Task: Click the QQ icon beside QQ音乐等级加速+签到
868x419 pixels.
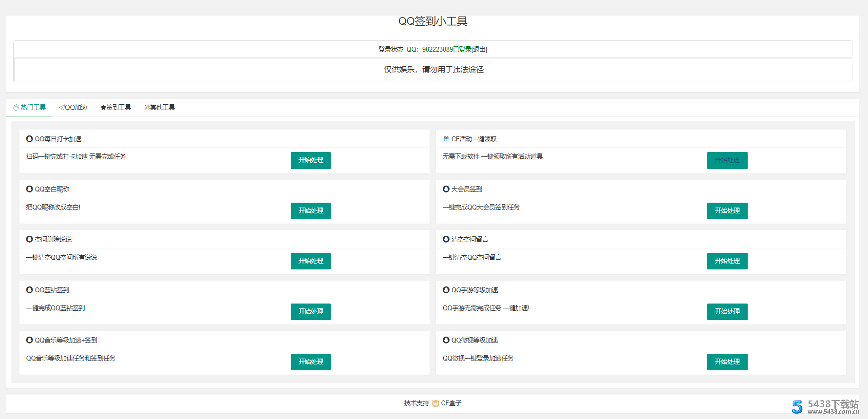Action: coord(30,340)
